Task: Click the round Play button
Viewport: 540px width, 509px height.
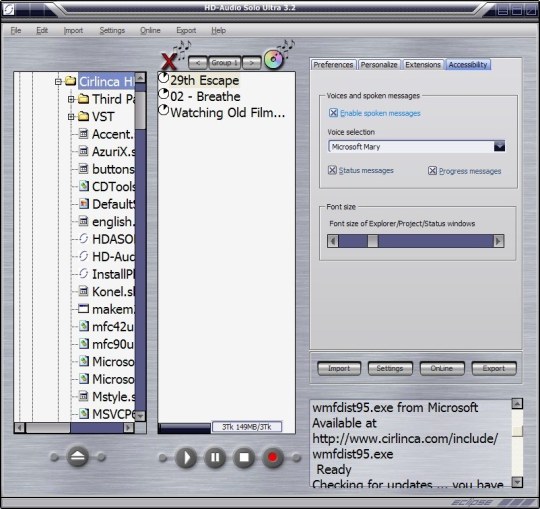Action: pos(186,457)
